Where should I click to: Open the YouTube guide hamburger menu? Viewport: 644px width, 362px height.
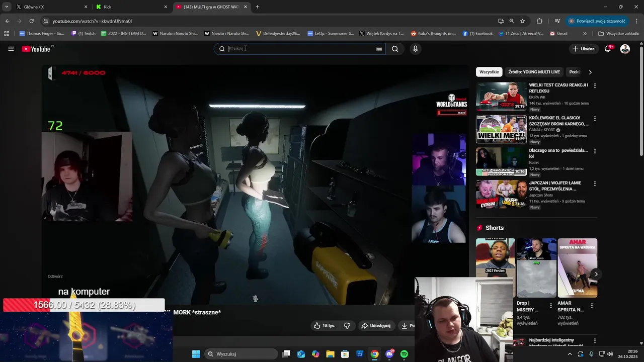11,49
